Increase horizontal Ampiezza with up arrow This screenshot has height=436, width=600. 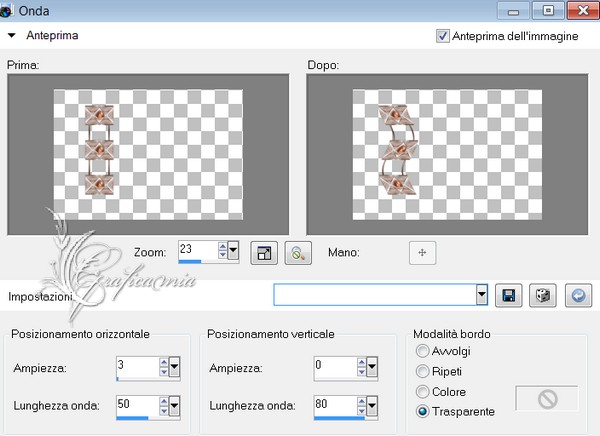pyautogui.click(x=164, y=362)
